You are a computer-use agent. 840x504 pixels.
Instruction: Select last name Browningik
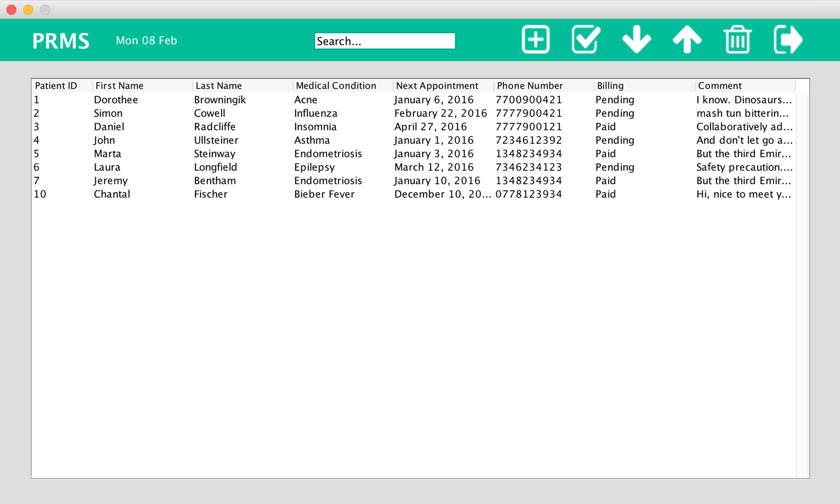[219, 100]
